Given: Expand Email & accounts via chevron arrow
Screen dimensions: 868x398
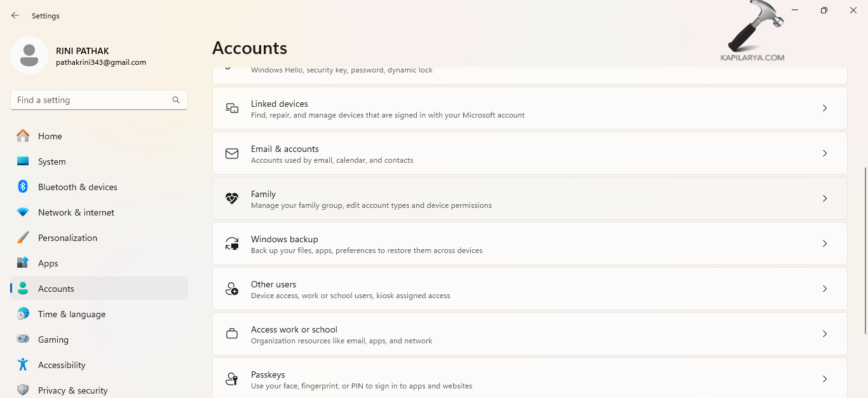Looking at the screenshot, I should click(x=825, y=153).
